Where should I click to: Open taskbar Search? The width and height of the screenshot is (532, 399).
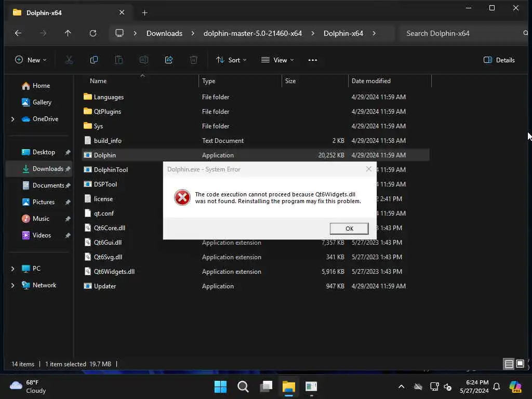tap(243, 387)
